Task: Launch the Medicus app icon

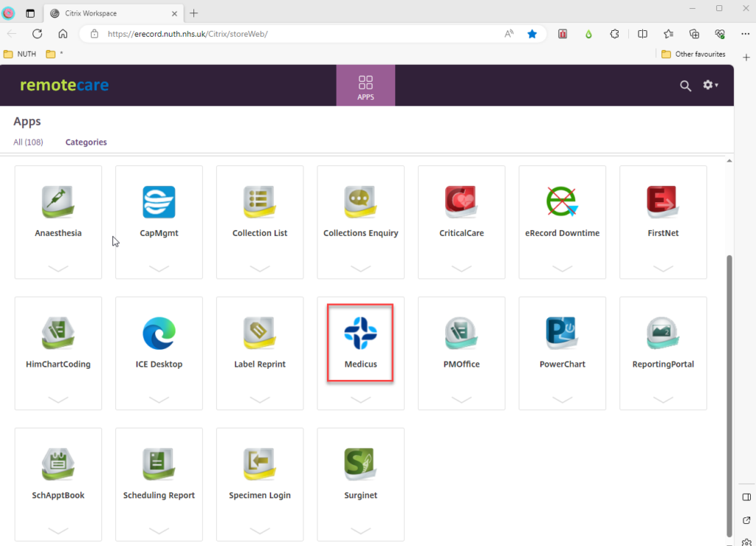Action: [360, 333]
